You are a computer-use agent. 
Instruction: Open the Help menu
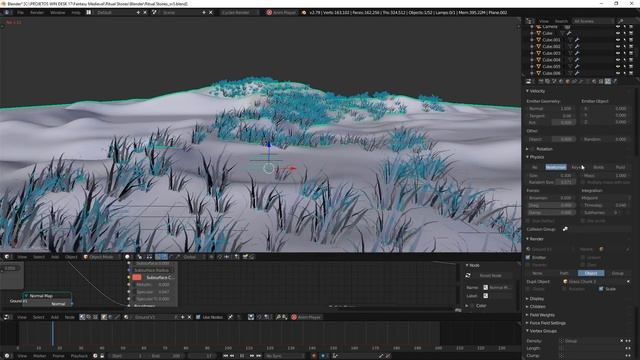(76, 13)
